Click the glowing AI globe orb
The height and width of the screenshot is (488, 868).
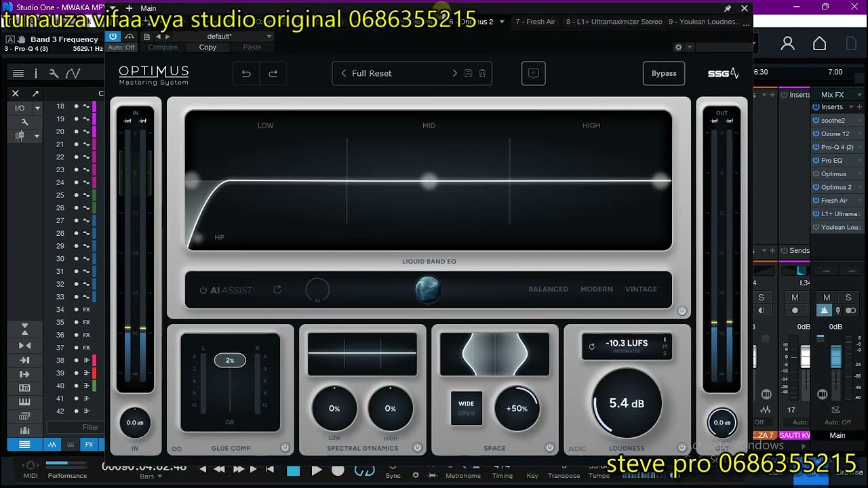click(x=428, y=289)
